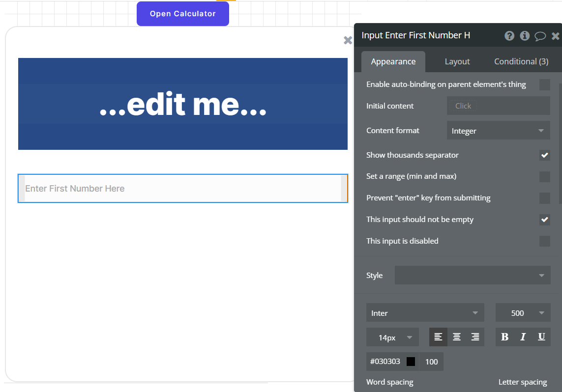
Task: Check the This input is disabled box
Action: pos(544,241)
